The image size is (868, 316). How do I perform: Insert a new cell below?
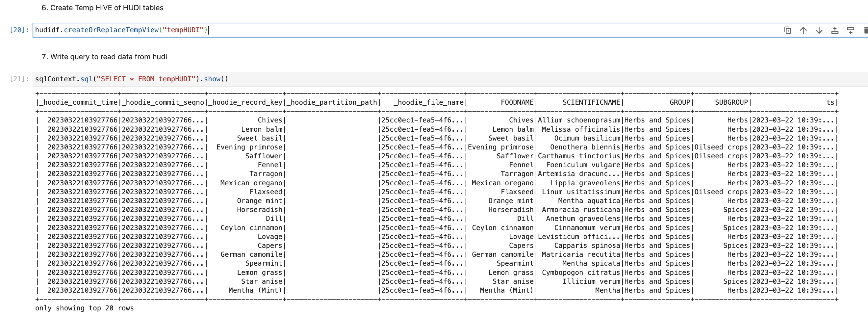click(851, 30)
